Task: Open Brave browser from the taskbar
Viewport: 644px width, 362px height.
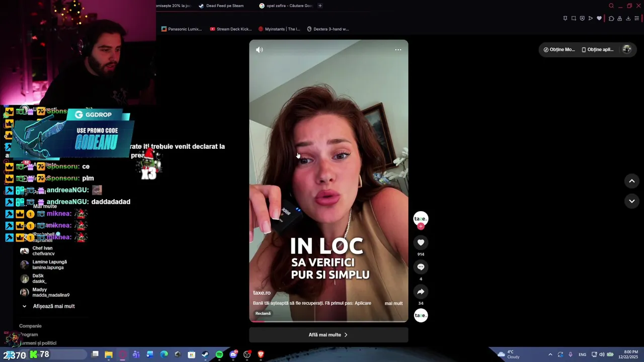Action: [x=261, y=354]
